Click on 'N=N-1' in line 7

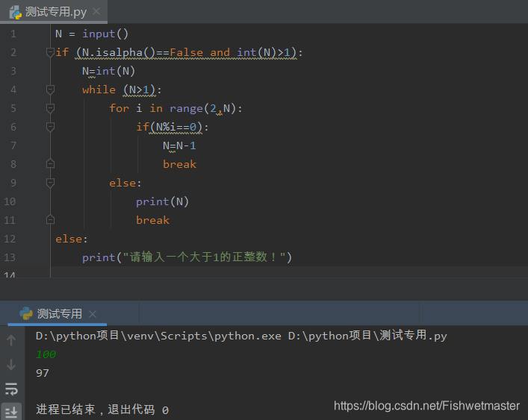coord(179,145)
